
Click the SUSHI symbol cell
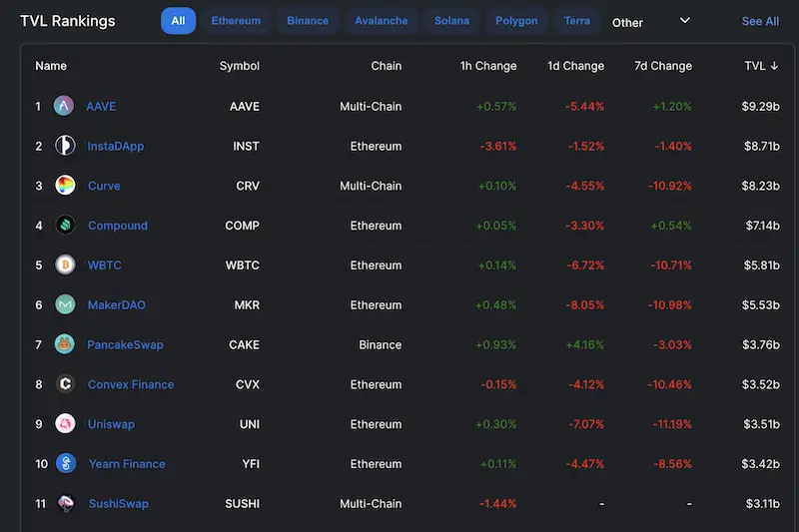click(242, 503)
